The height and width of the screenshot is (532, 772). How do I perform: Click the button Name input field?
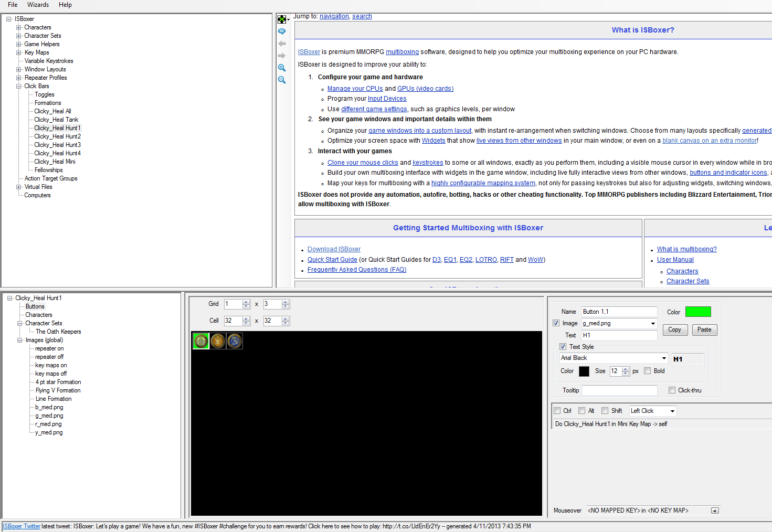click(x=619, y=312)
